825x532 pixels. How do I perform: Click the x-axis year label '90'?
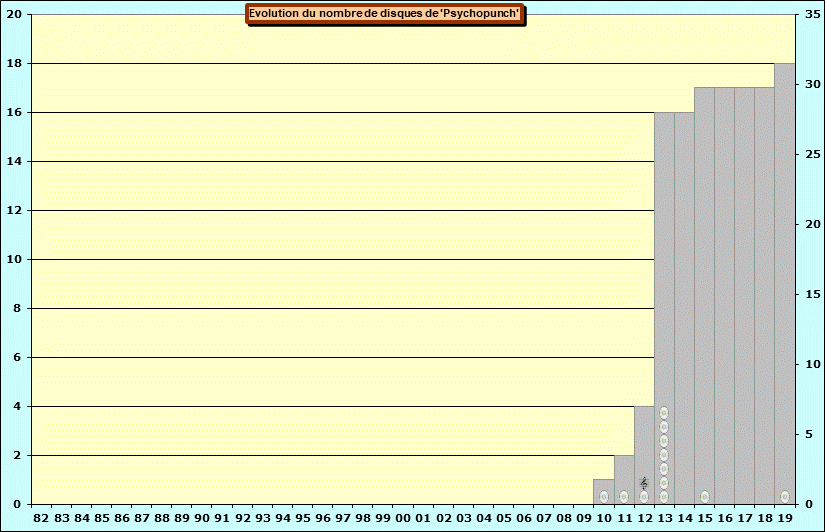click(x=202, y=518)
